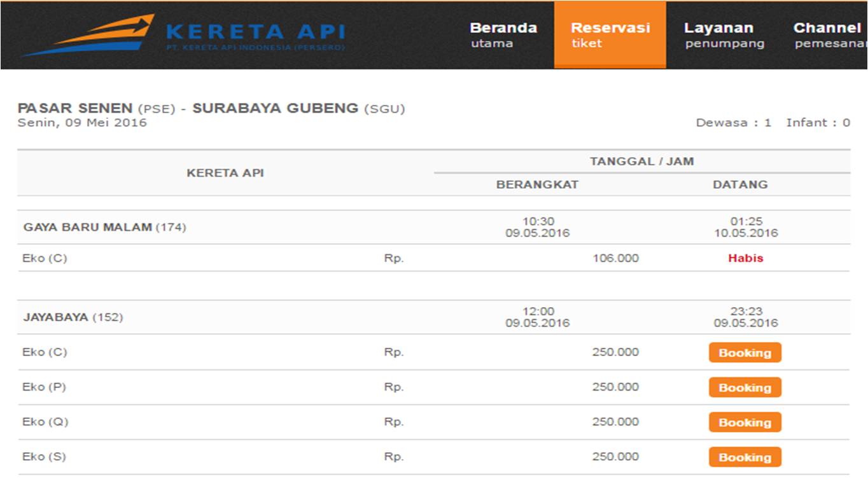The image size is (868, 489).
Task: Select the Reservasi tiket tab
Action: coord(610,35)
